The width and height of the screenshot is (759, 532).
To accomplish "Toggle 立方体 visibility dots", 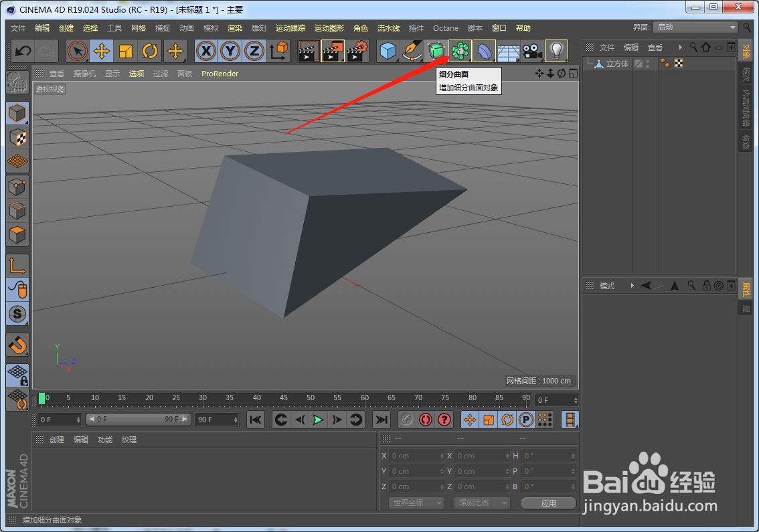I will coord(648,64).
